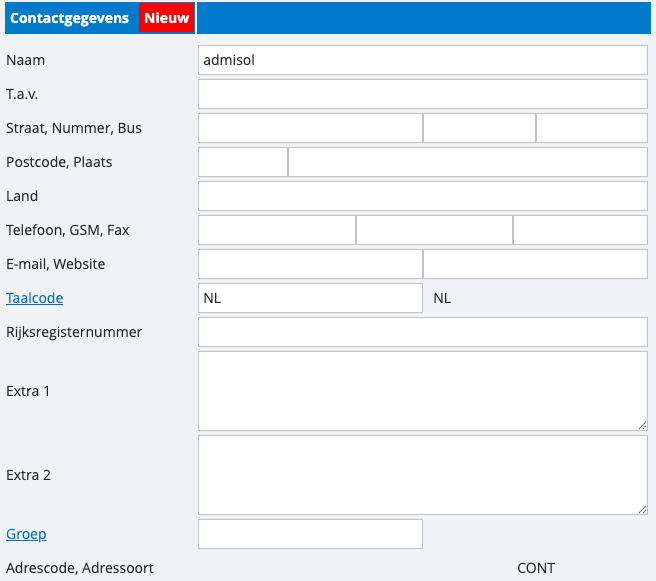This screenshot has height=581, width=656.
Task: Click inside the Extra 2 text area
Action: click(x=422, y=475)
